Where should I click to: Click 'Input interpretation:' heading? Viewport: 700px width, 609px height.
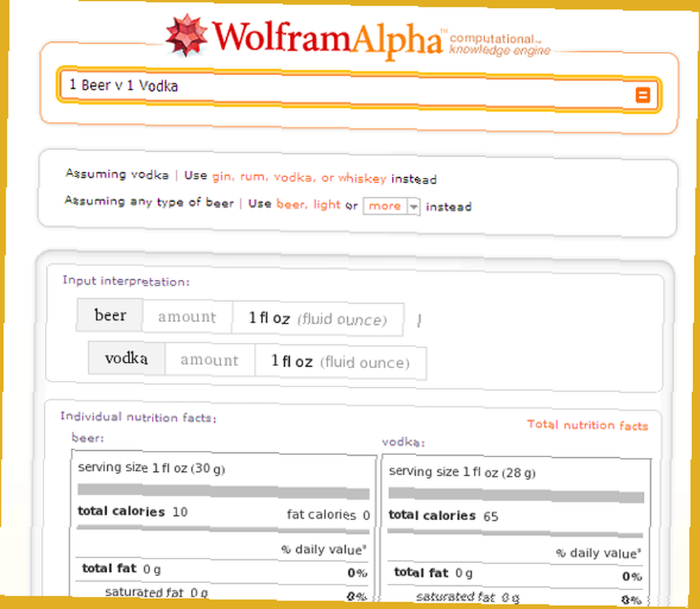point(126,281)
